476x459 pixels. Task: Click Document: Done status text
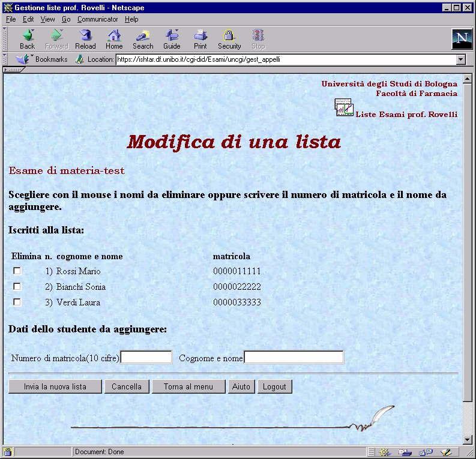(99, 452)
